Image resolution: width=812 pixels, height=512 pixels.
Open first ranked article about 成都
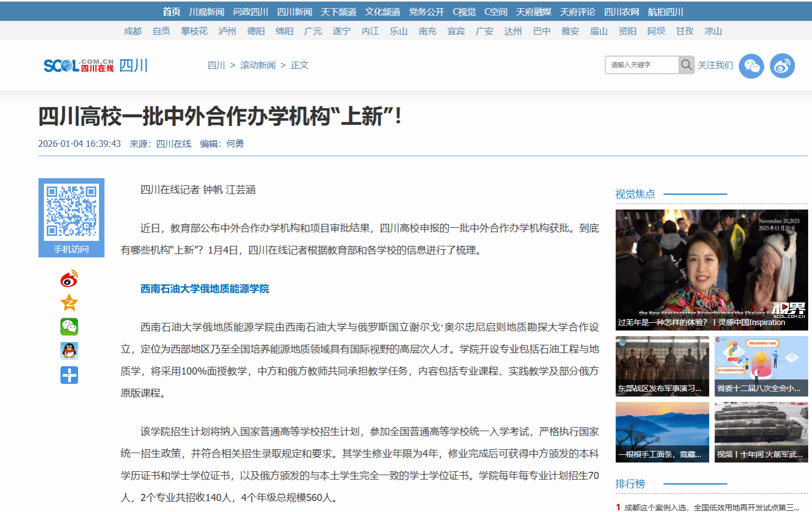[x=711, y=507]
